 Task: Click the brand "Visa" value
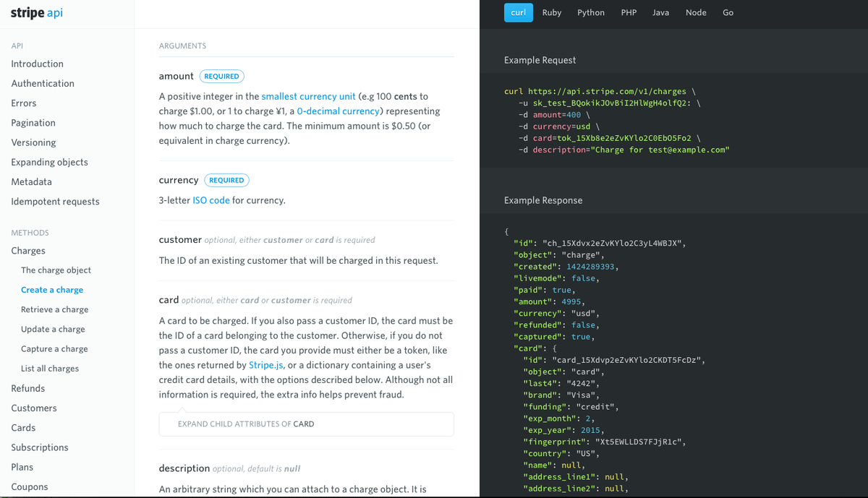[x=582, y=394]
